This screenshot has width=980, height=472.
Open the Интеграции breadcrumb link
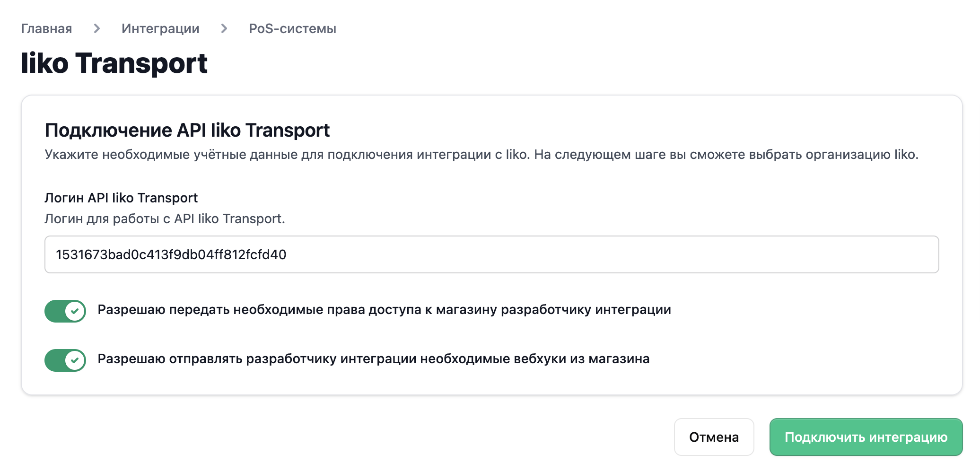[x=160, y=29]
